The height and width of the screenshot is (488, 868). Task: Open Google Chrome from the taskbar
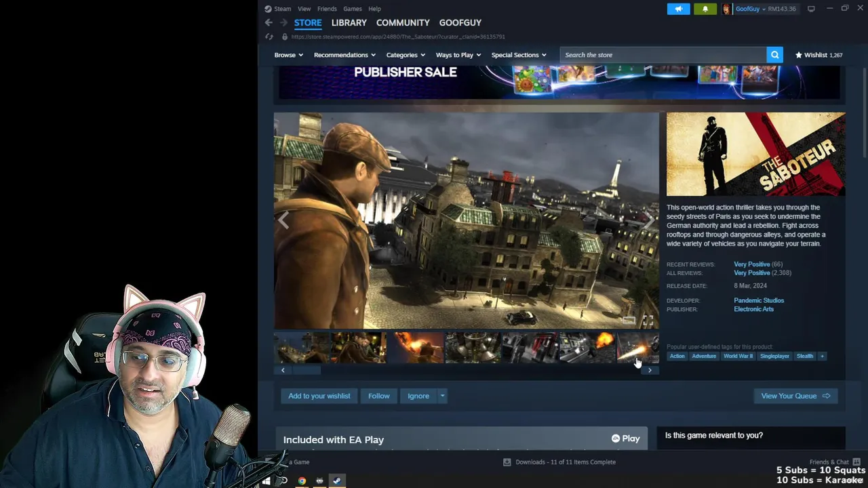point(302,481)
